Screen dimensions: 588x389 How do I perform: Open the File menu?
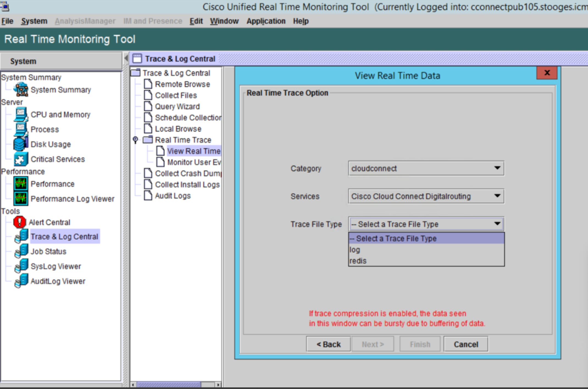click(x=7, y=21)
